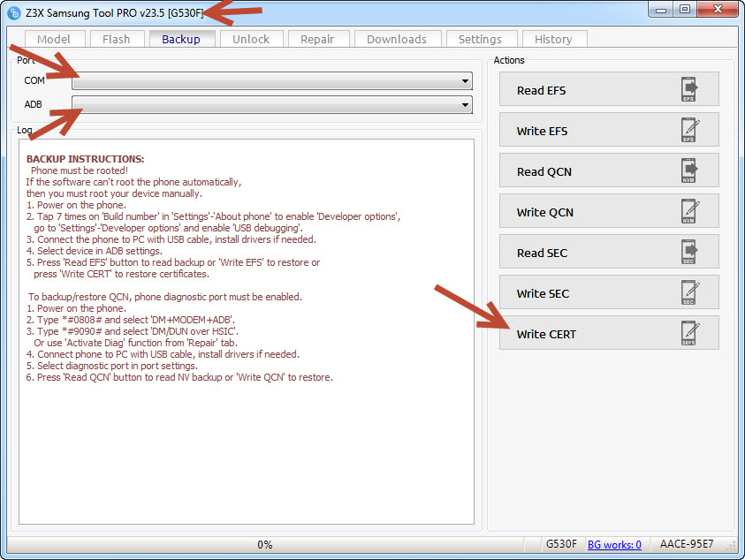Click the Read EFS button label
Screen dimensions: 745x560
(541, 90)
